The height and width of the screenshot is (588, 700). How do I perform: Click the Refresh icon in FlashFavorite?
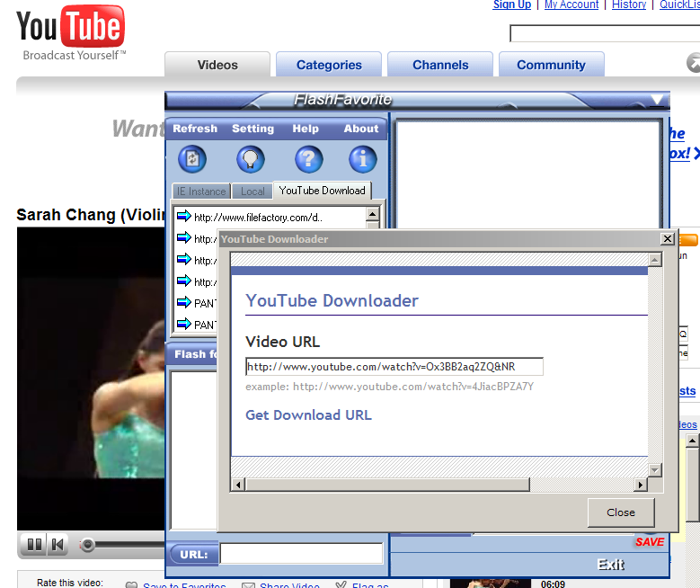pyautogui.click(x=192, y=159)
